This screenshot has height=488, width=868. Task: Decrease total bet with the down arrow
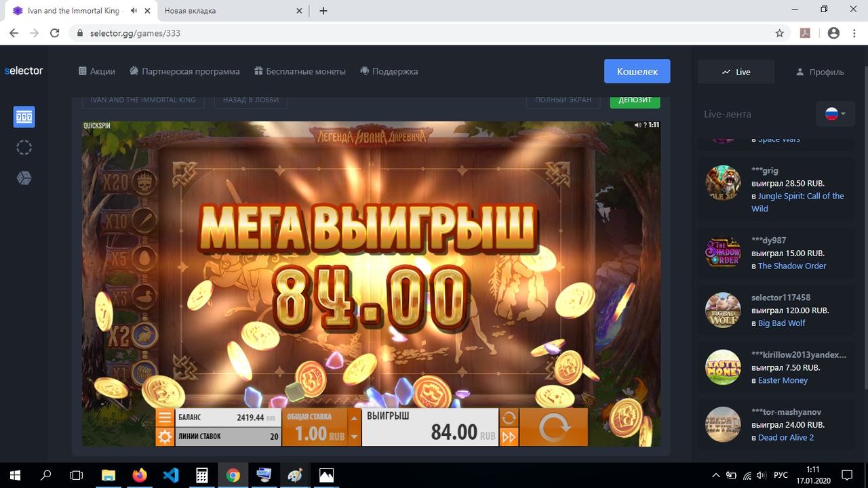354,436
